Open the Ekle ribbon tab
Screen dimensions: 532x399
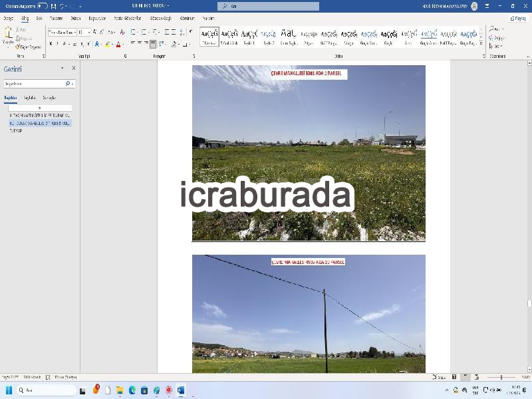39,19
